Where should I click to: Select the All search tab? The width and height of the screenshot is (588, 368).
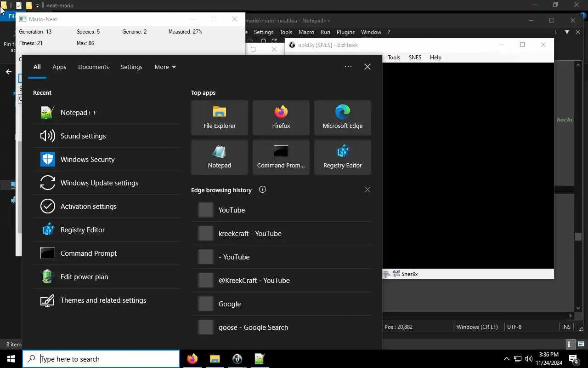coord(37,67)
